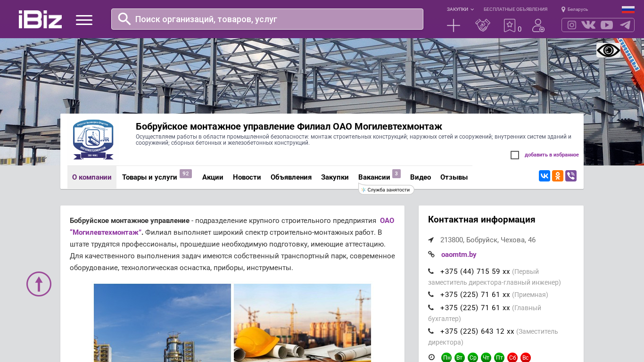Select the Пн weekday indicator

[446, 358]
